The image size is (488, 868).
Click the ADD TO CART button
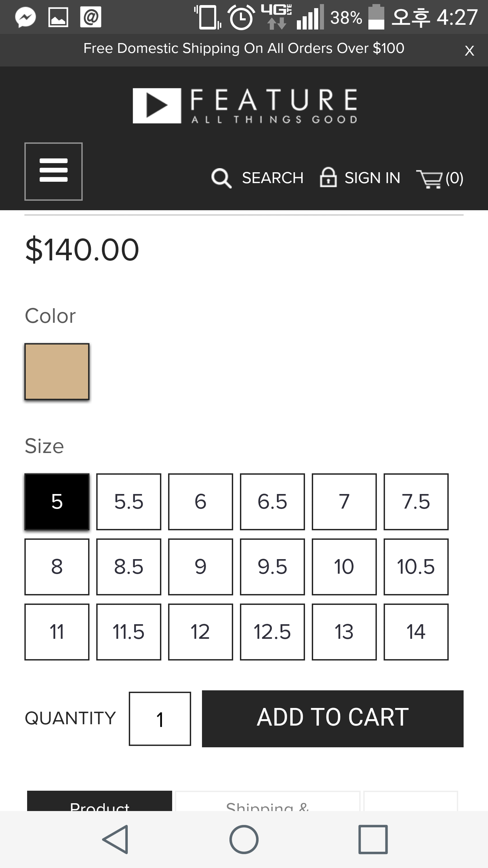tap(333, 718)
